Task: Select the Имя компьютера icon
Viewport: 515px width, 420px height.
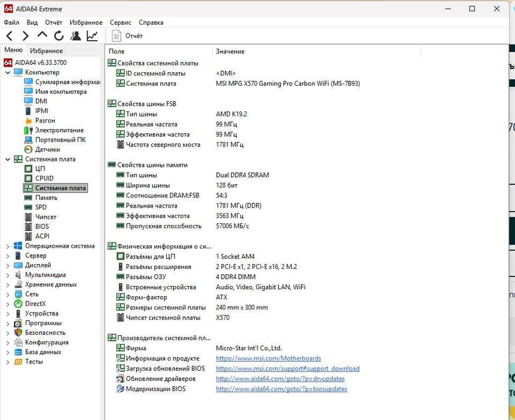Action: pos(28,91)
